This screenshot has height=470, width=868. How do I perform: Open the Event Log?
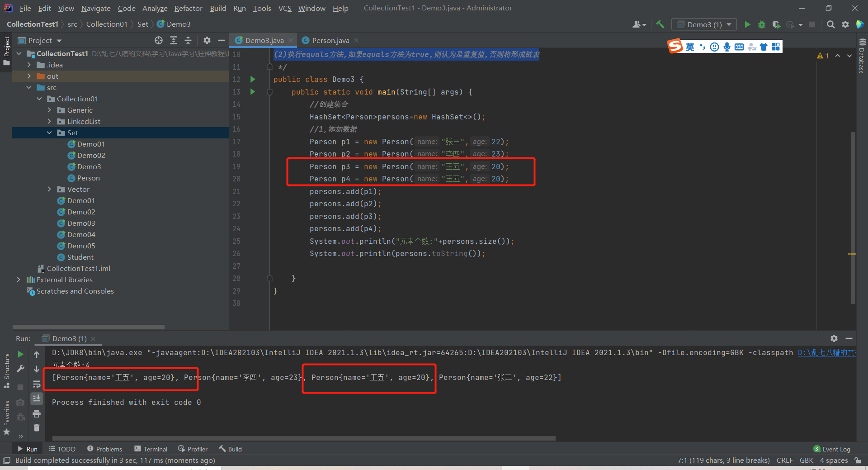click(x=832, y=449)
